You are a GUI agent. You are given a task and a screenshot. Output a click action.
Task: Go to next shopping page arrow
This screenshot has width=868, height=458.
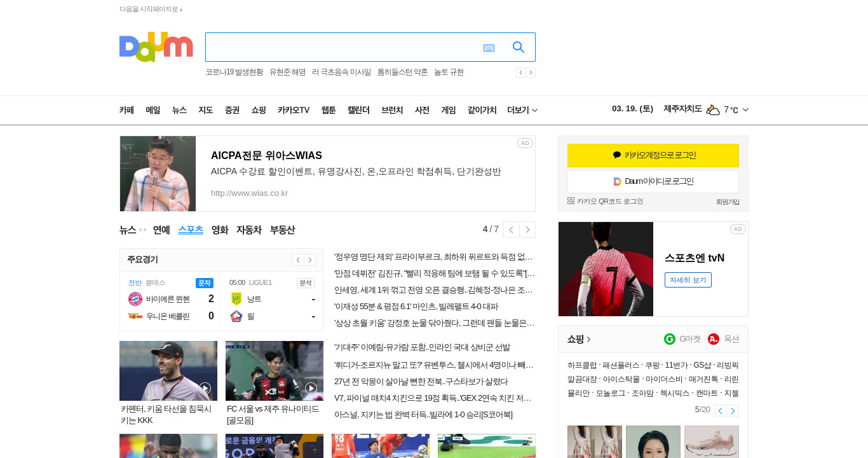click(x=733, y=411)
